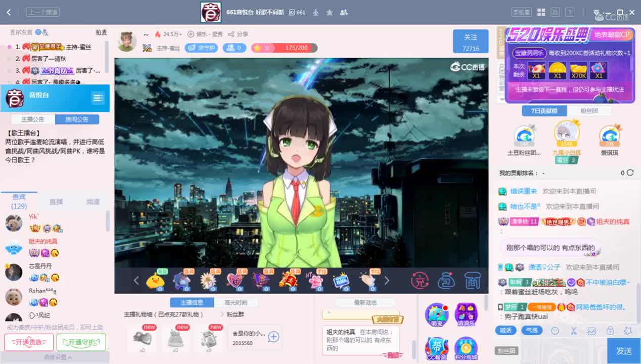Click the 上一个频道 previous channel button
The image size is (641, 364).
click(x=43, y=12)
